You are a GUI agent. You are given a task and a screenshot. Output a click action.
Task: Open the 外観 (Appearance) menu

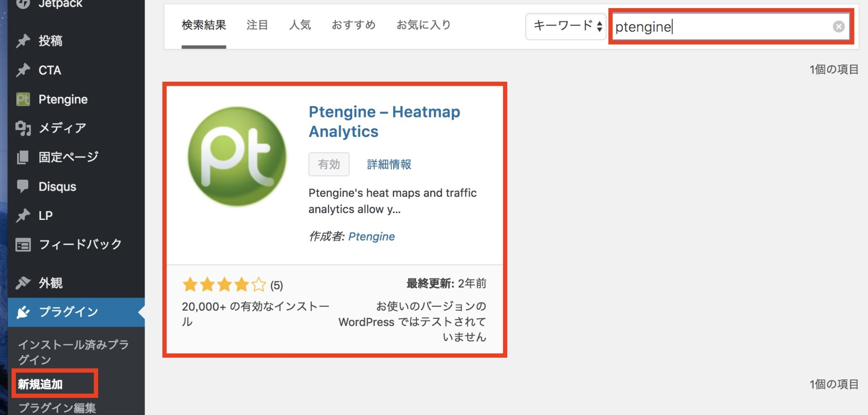pyautogui.click(x=51, y=283)
